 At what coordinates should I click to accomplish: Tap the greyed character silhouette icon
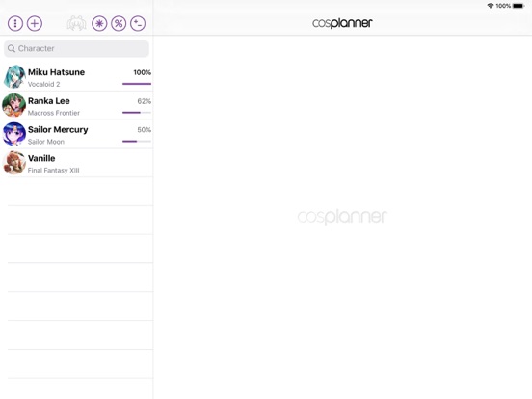tap(76, 23)
